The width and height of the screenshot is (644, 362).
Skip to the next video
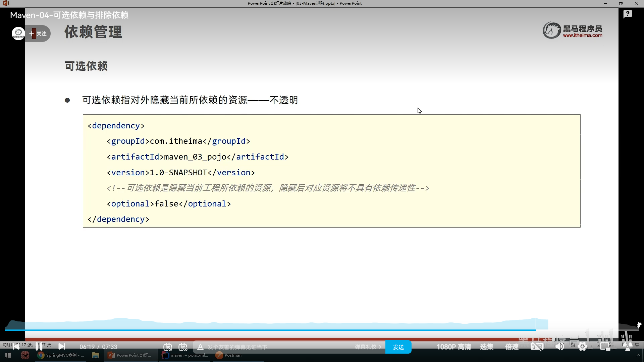[x=62, y=347]
